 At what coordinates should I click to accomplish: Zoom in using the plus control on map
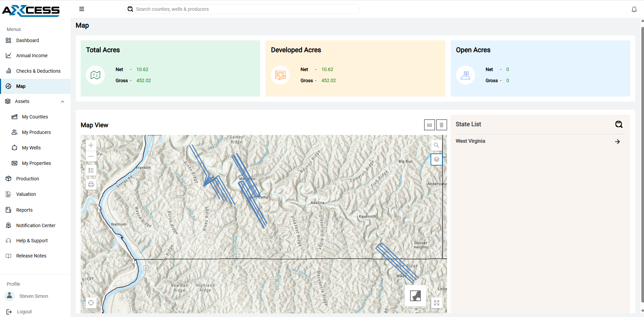tap(91, 145)
